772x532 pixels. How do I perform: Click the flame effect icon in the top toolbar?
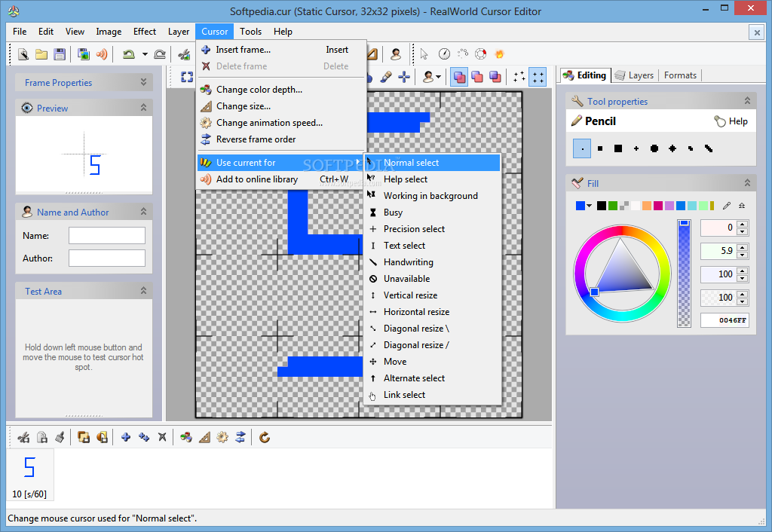499,54
